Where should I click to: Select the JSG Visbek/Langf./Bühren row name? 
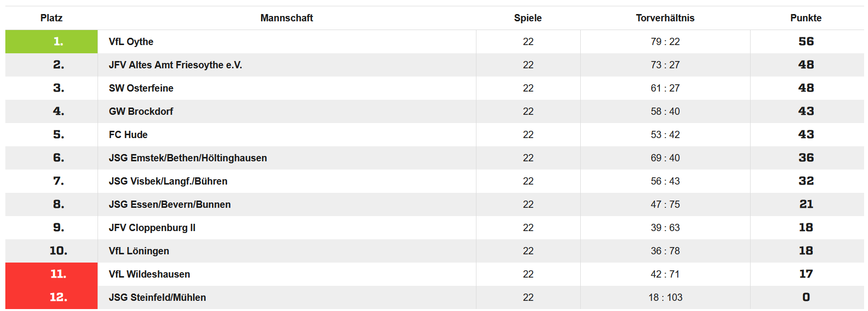coord(168,181)
